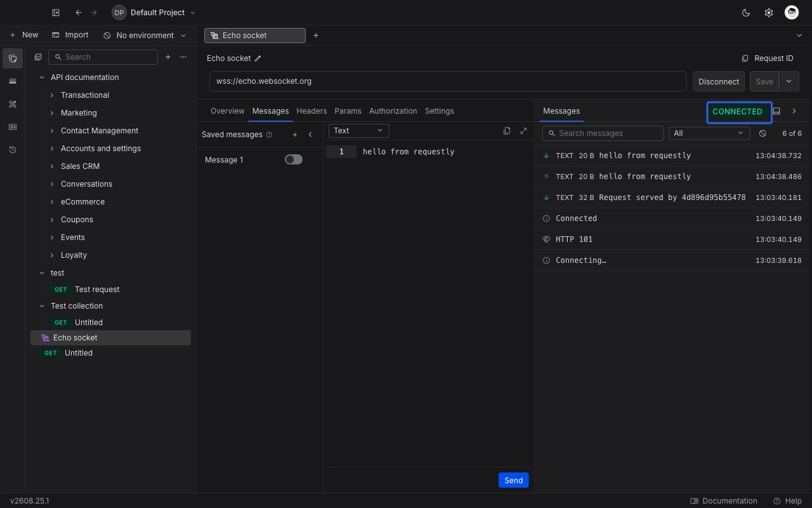The height and width of the screenshot is (508, 812).
Task: Switch to the Authorization tab
Action: (x=393, y=111)
